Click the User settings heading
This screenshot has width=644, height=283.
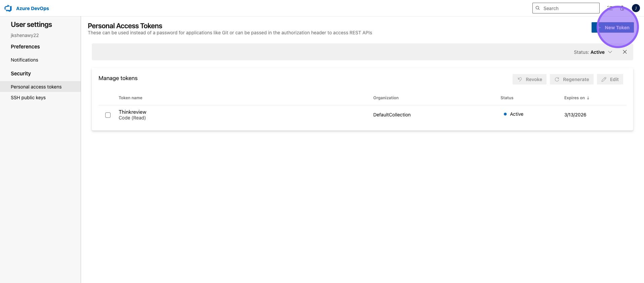point(31,25)
